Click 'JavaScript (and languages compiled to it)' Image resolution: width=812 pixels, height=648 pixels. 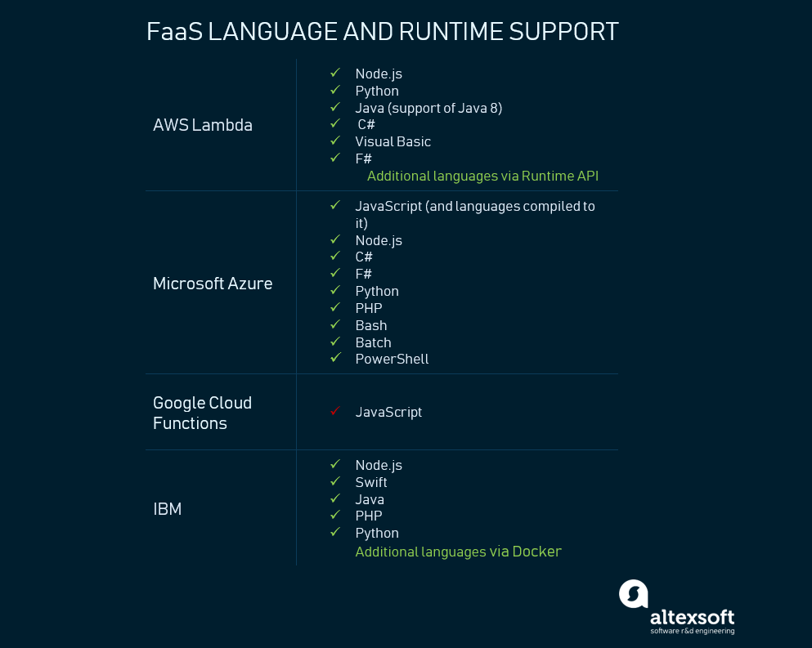pos(475,214)
